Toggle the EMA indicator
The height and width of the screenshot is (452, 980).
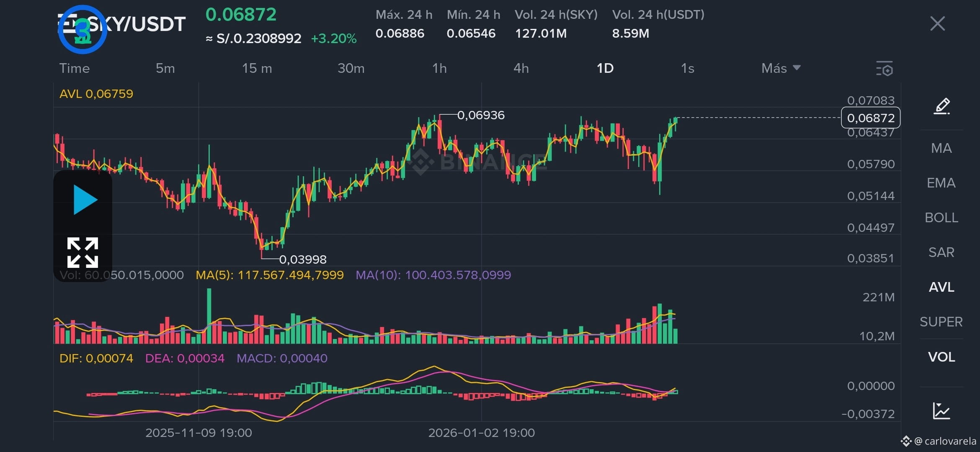[941, 183]
